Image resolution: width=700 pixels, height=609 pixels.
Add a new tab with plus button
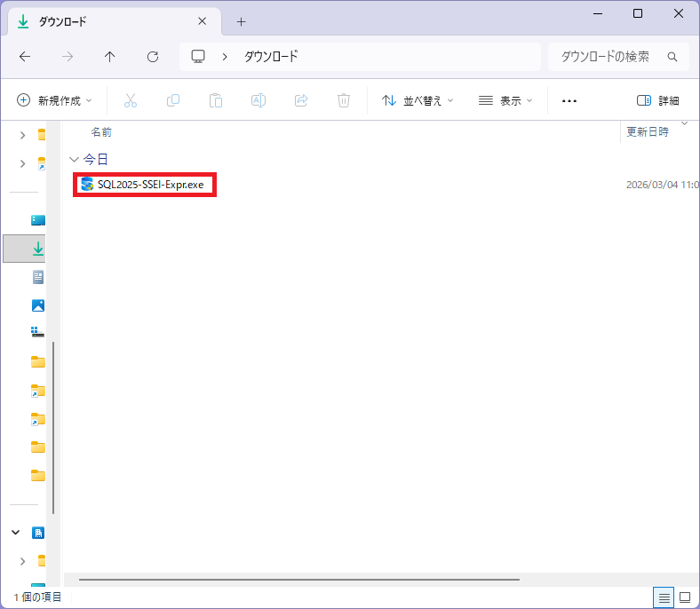[241, 21]
